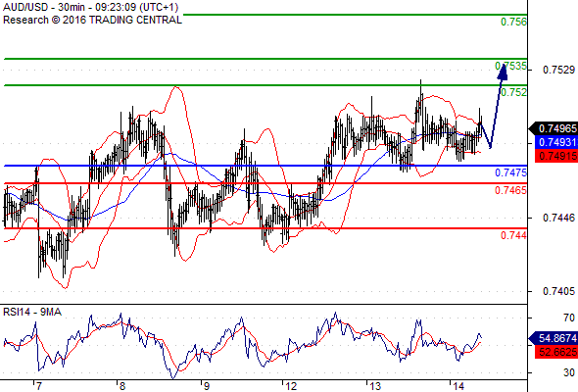
Task: Click date marker 12 on time axis
Action: click(291, 386)
